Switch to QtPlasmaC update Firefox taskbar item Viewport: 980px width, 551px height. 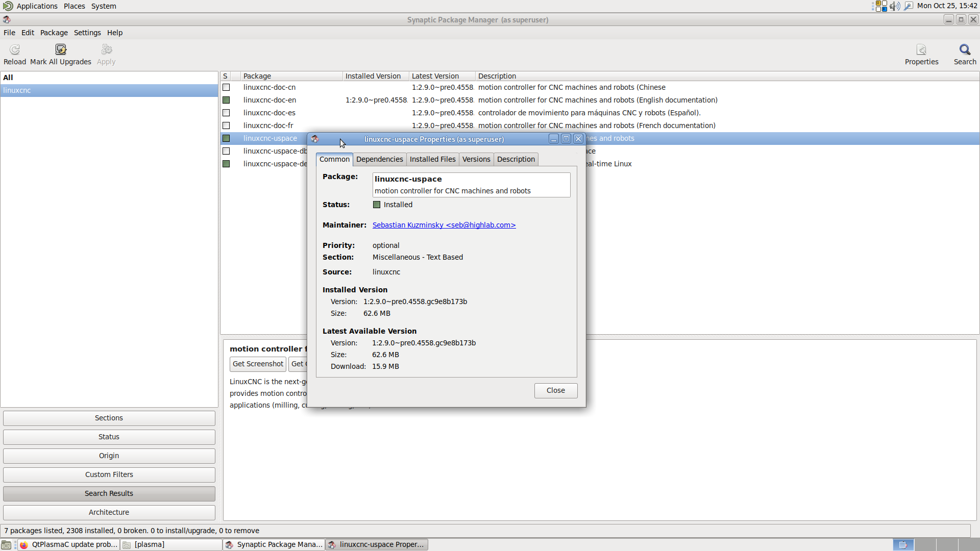pyautogui.click(x=69, y=545)
